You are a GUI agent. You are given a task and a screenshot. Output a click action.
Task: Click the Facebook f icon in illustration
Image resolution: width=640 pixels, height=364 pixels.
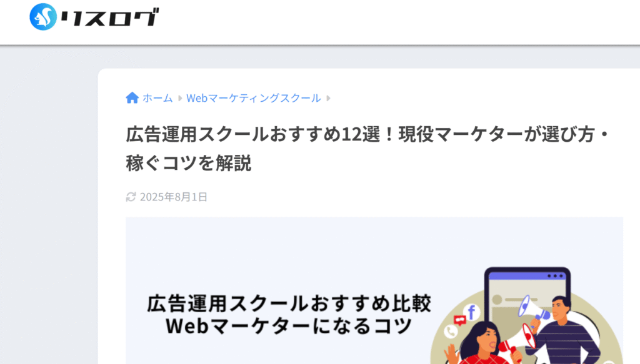coord(471,313)
